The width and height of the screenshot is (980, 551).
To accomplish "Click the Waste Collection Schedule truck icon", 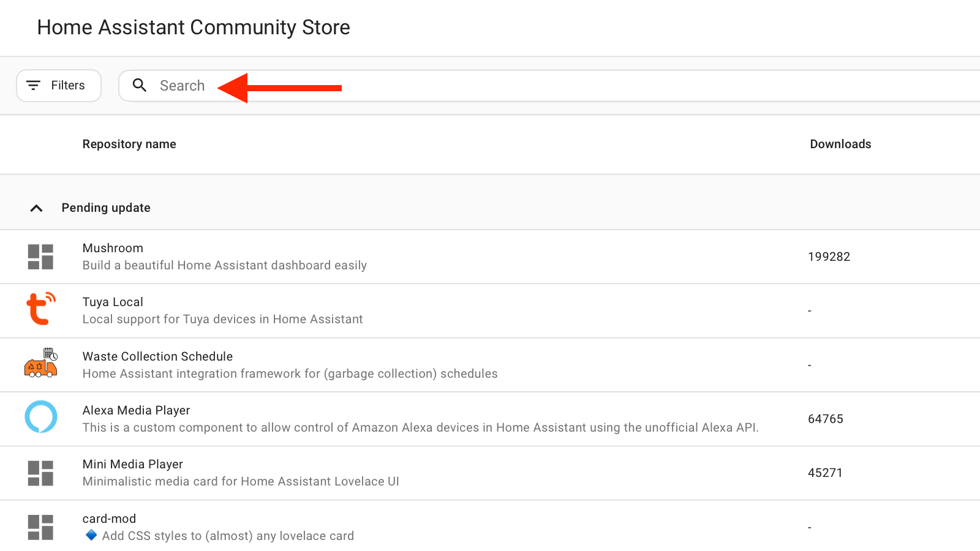I will point(40,363).
